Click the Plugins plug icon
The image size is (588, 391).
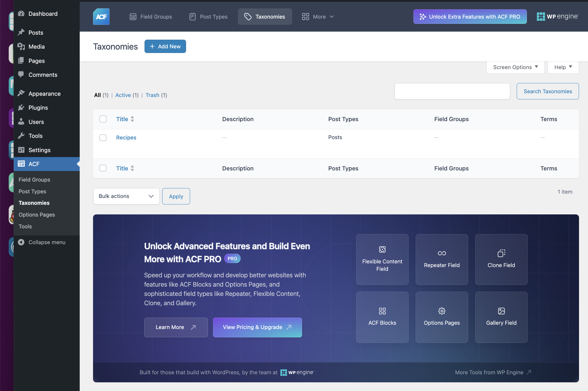(x=21, y=108)
